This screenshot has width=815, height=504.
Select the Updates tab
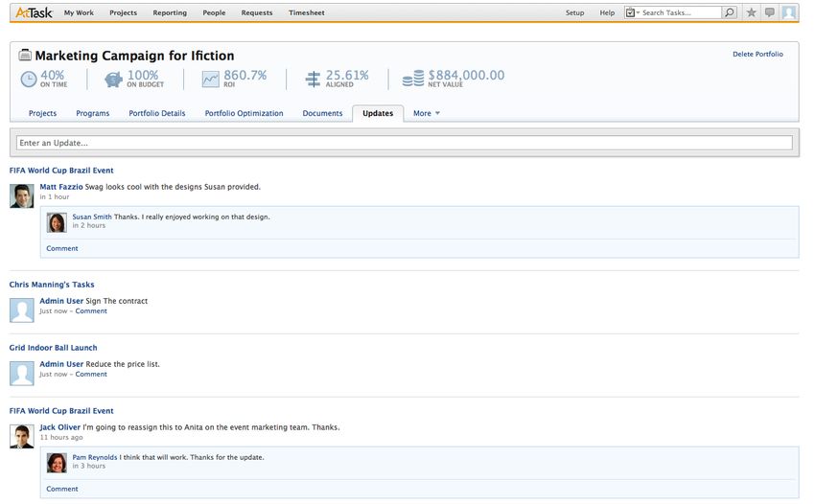[378, 113]
